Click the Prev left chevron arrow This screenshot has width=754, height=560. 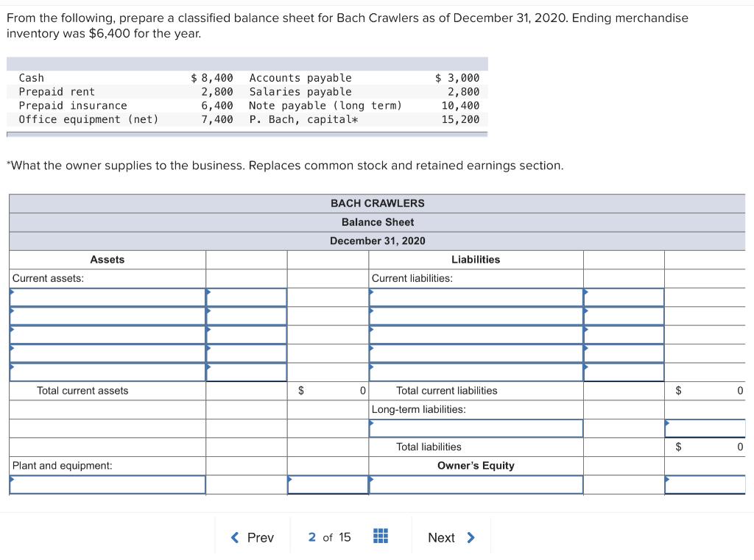point(235,537)
